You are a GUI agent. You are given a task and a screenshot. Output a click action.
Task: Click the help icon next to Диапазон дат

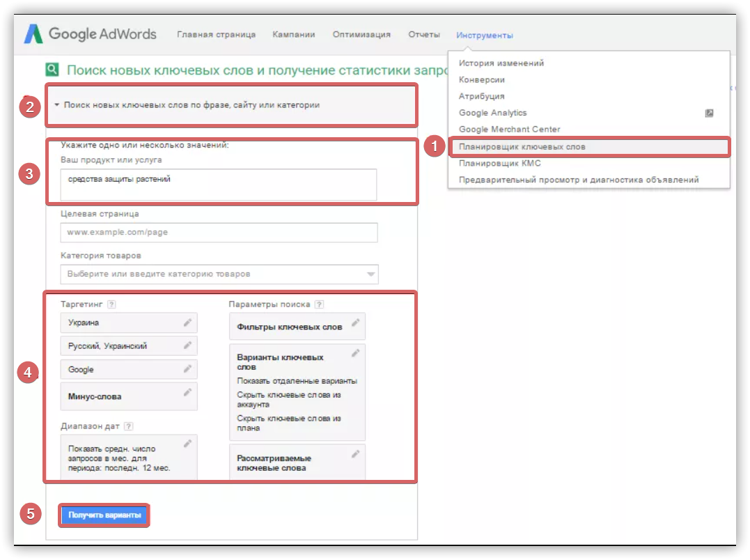pyautogui.click(x=128, y=426)
